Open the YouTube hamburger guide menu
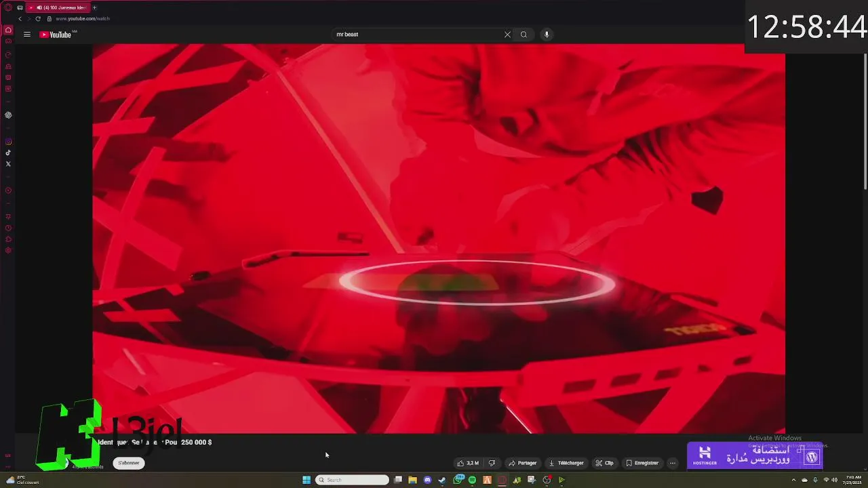This screenshot has width=868, height=488. pos(27,35)
